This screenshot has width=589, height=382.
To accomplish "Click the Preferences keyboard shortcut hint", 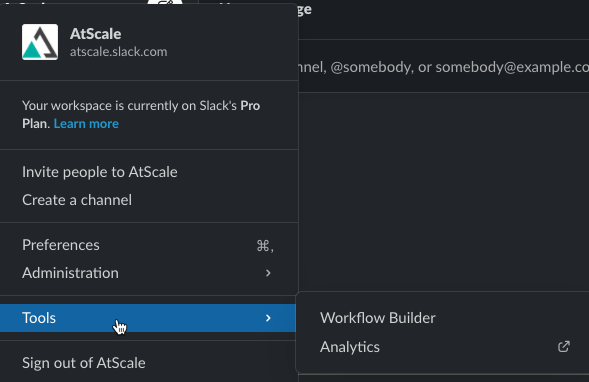I will 265,246.
